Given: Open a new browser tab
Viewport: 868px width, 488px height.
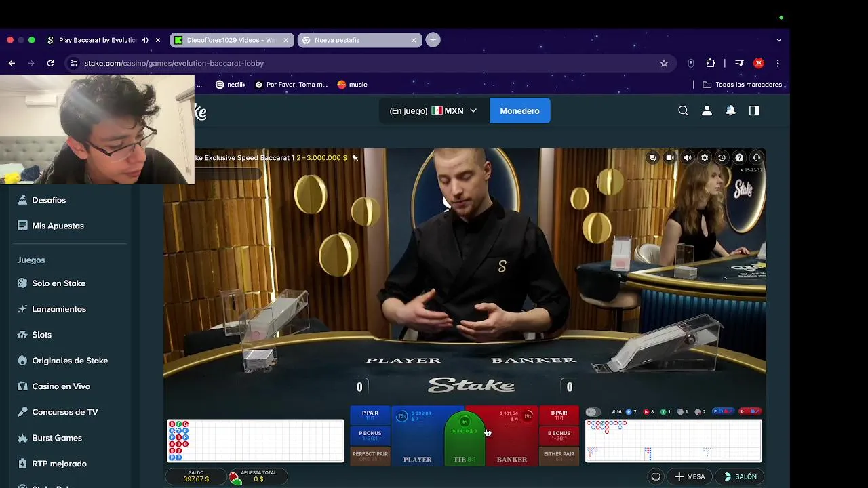Looking at the screenshot, I should point(433,40).
